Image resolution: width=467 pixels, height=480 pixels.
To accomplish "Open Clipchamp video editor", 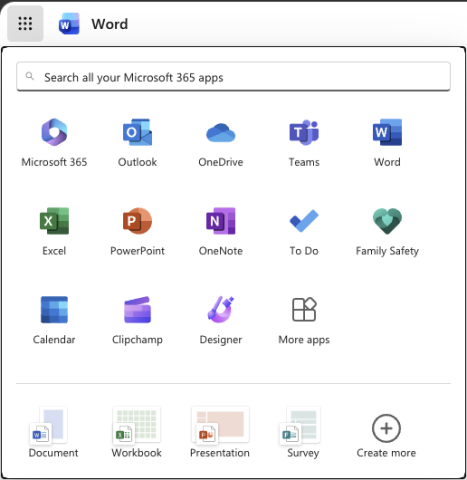I will pyautogui.click(x=137, y=320).
